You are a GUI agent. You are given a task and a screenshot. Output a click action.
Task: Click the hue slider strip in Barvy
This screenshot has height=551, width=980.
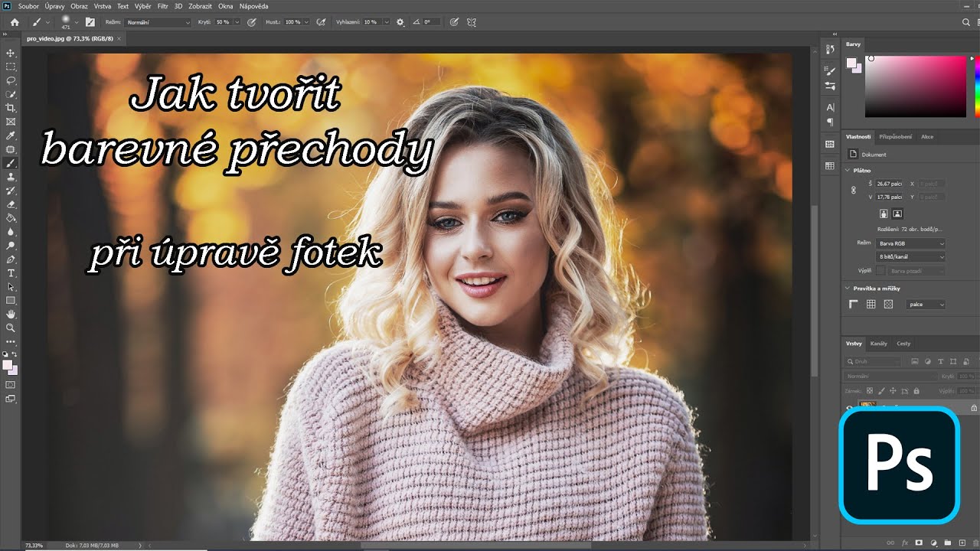pyautogui.click(x=977, y=86)
